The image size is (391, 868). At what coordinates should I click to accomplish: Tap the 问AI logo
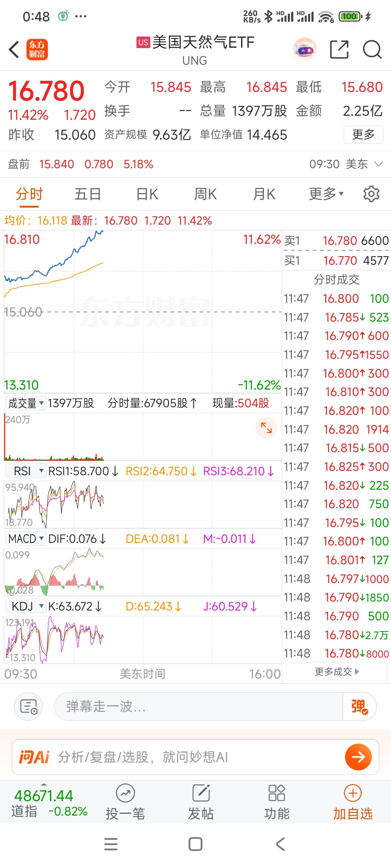click(x=34, y=757)
